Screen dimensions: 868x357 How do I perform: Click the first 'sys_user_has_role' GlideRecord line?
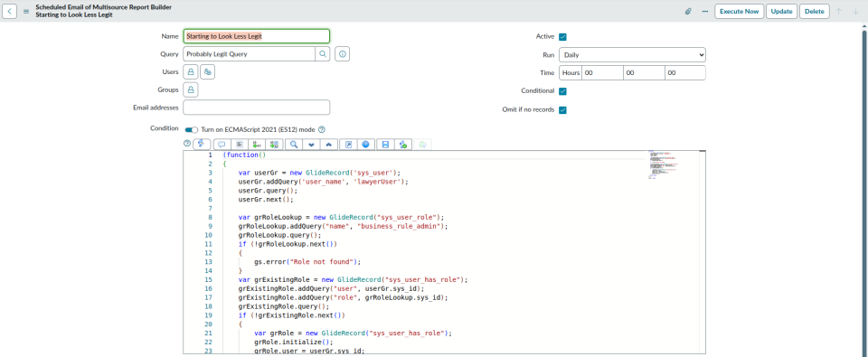pyautogui.click(x=354, y=279)
